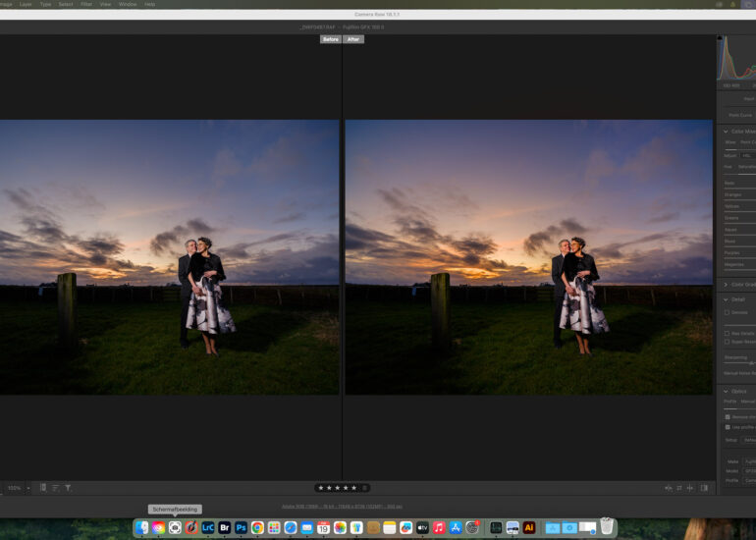Adjust the Oranges saturation slider

[x=740, y=199]
